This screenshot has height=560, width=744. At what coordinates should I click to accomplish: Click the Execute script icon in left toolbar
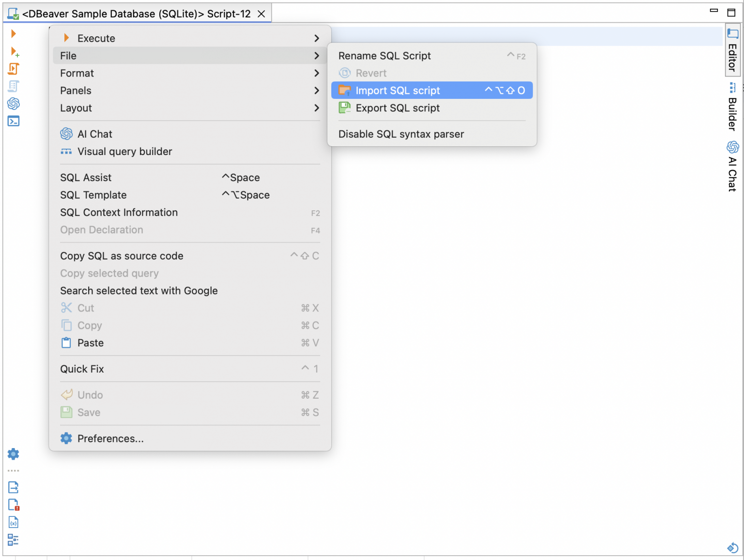click(14, 69)
